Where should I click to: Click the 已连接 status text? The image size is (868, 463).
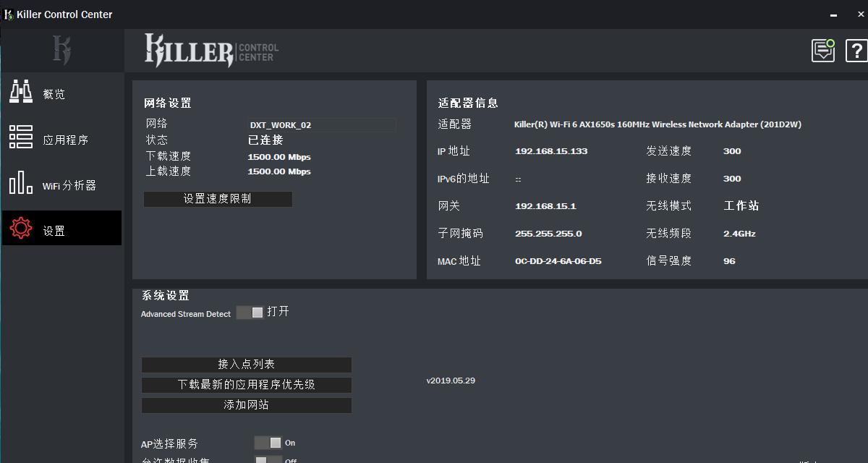click(x=265, y=140)
